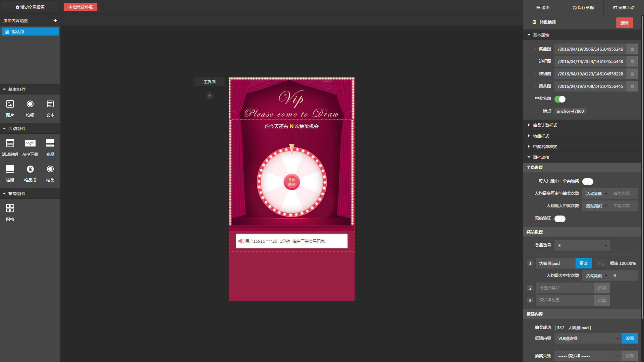Viewport: 644px width, 362px height.
Task: Click the 档期 schedule component icon
Action: [x=10, y=169]
